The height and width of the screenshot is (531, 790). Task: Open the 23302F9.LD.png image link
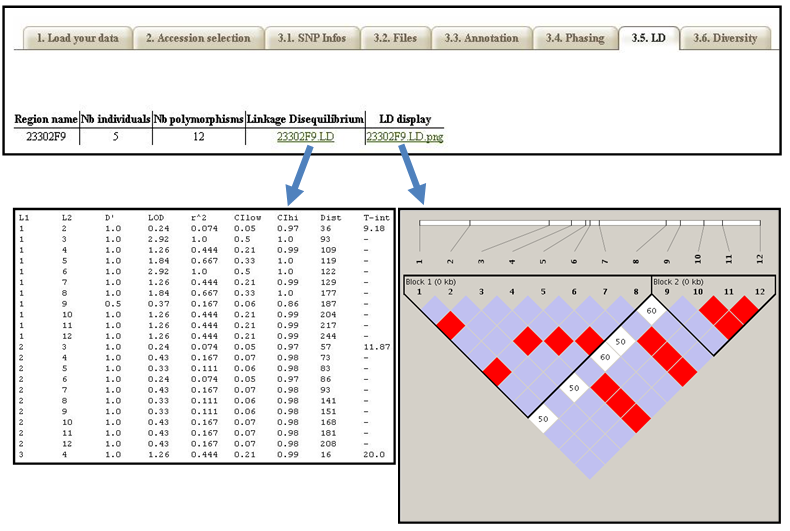pos(405,137)
